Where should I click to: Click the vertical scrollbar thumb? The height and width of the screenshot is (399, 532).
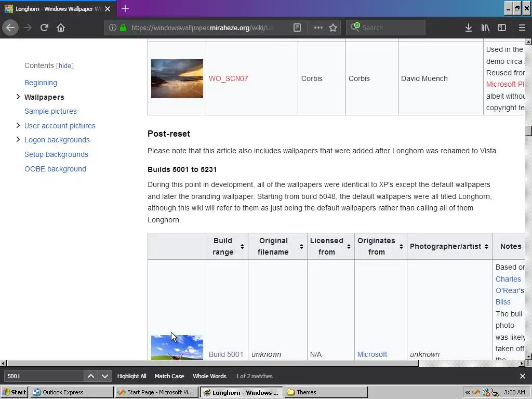[x=528, y=130]
